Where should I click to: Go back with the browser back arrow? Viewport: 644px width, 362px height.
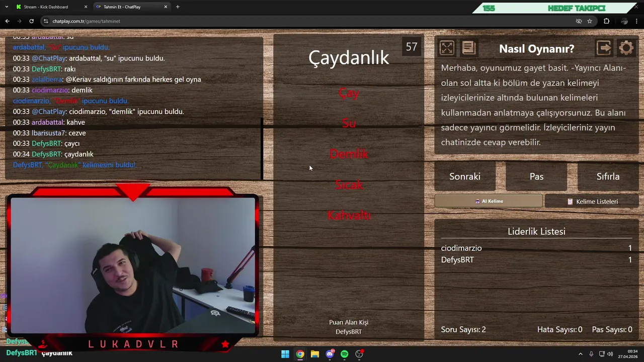(7, 21)
